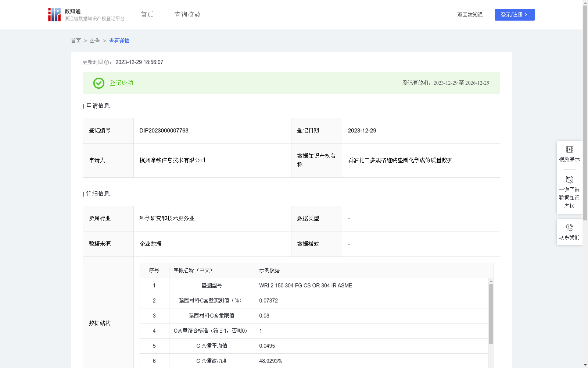Image resolution: width=588 pixels, height=368 pixels.
Task: Click the green 登记成功 checkmark icon
Action: pyautogui.click(x=98, y=83)
